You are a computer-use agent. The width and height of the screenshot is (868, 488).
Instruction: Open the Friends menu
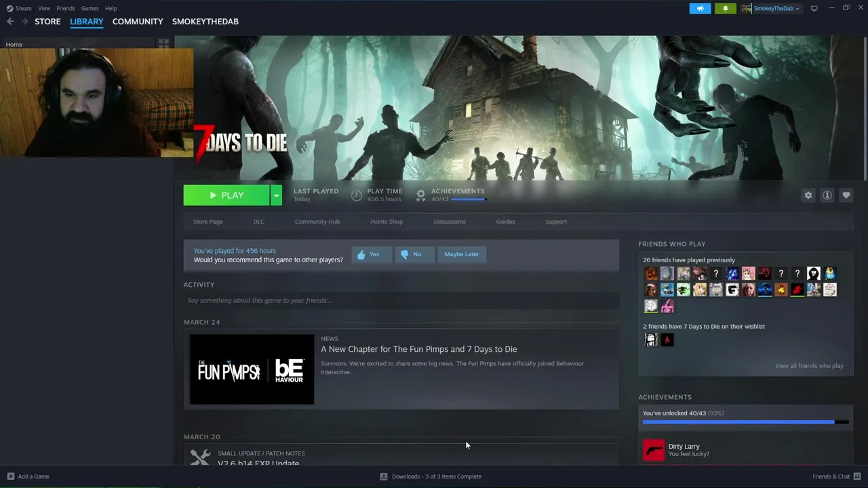click(x=66, y=8)
